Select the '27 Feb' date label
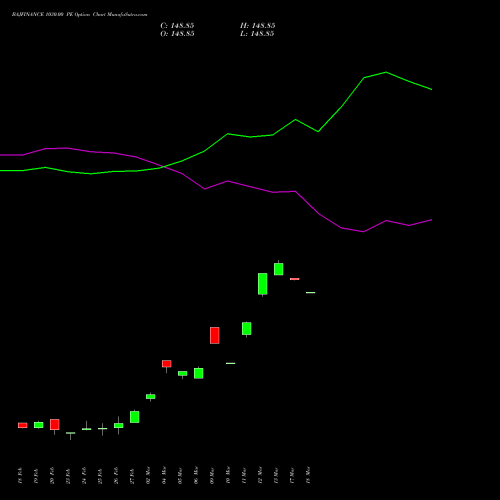This screenshot has width=500, height=500. (132, 476)
